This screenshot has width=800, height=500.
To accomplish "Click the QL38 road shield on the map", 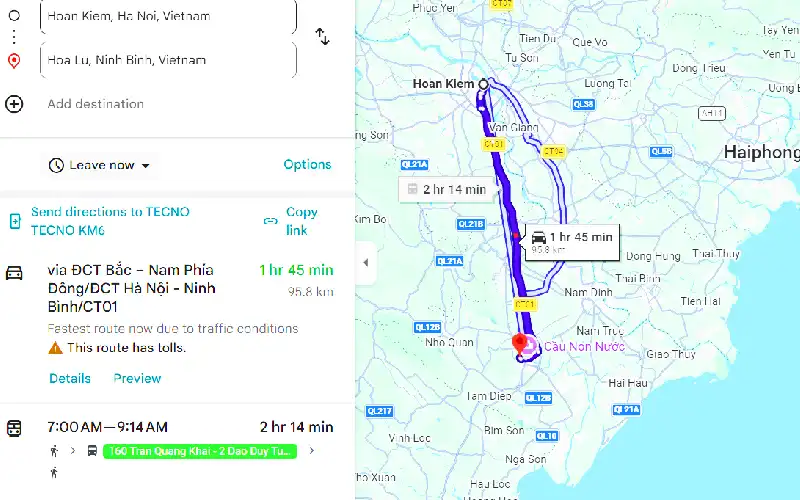I will tap(584, 104).
